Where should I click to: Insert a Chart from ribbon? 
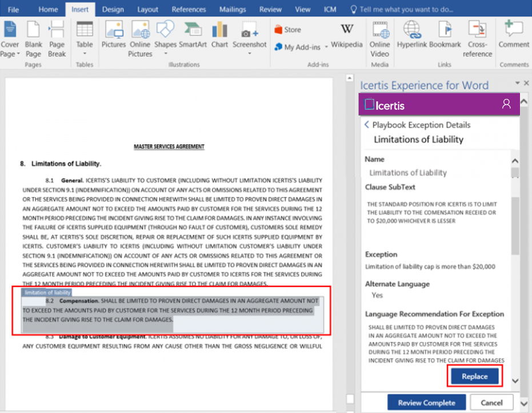[x=219, y=34]
